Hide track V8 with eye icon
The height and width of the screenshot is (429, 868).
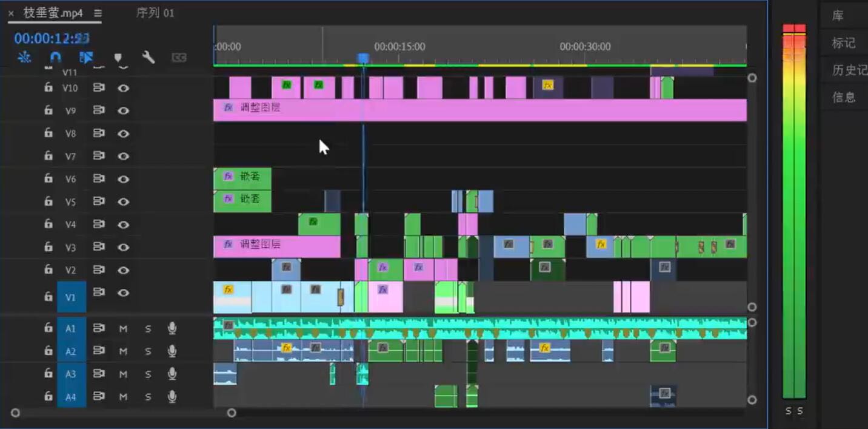[x=123, y=133]
